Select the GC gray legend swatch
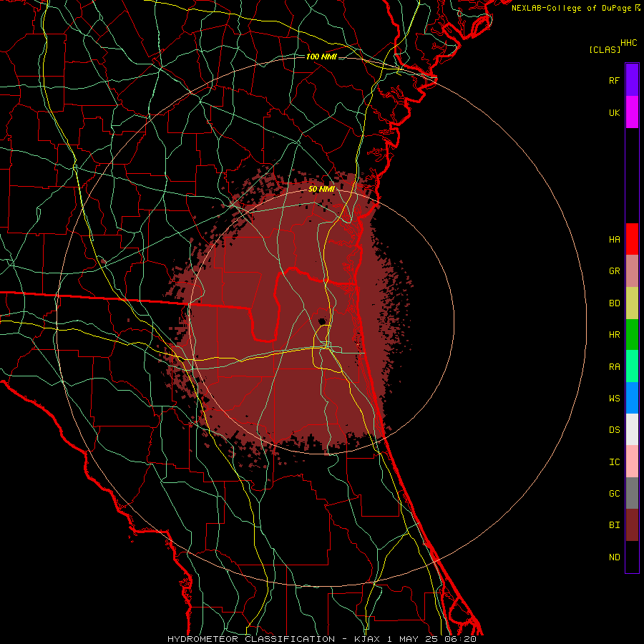The image size is (644, 644). coord(632,493)
